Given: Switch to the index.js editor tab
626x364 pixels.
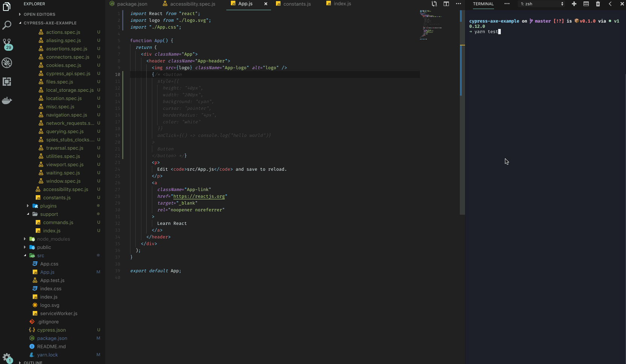Looking at the screenshot, I should [339, 4].
